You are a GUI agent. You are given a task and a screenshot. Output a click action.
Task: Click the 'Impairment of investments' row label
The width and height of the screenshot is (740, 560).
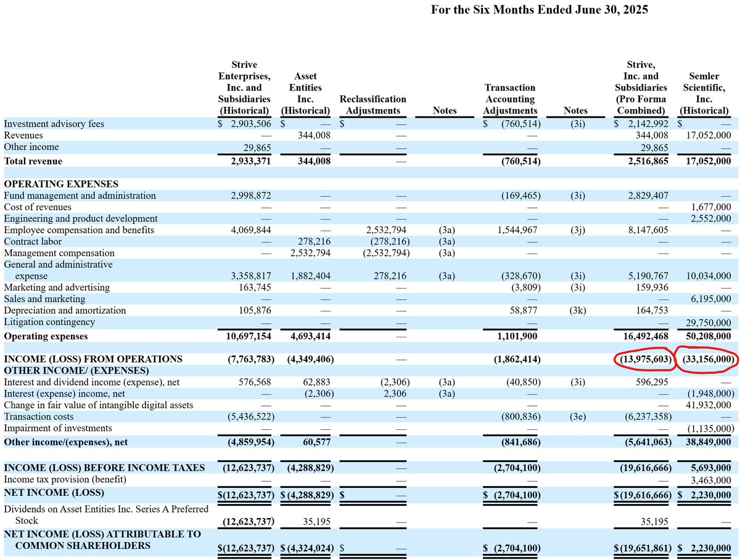[58, 428]
